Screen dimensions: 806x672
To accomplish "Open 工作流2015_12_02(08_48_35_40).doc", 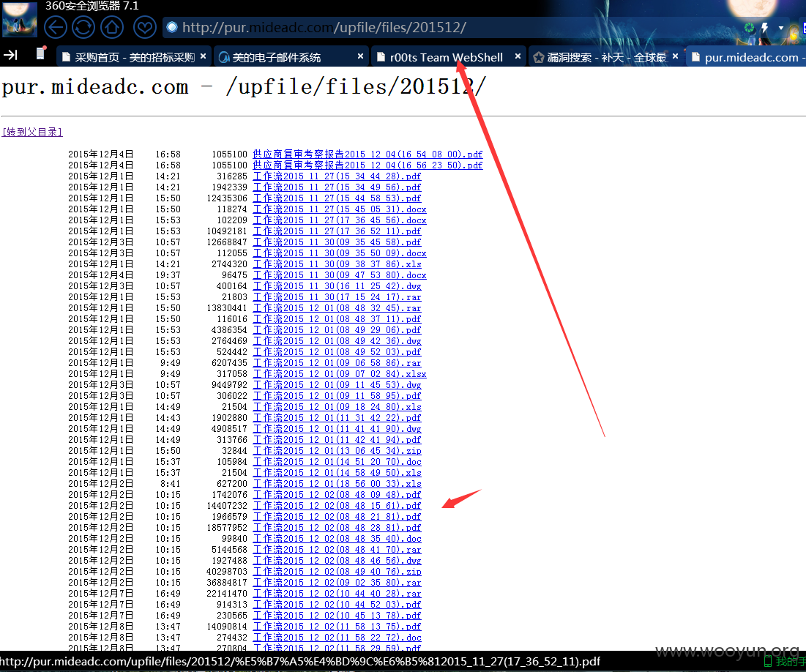I will [x=337, y=539].
